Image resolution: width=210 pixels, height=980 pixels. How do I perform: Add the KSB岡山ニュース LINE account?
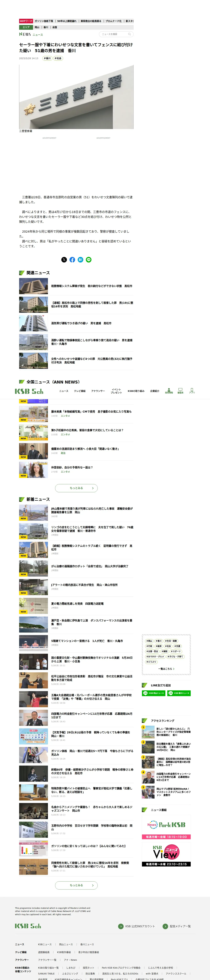tap(153, 693)
